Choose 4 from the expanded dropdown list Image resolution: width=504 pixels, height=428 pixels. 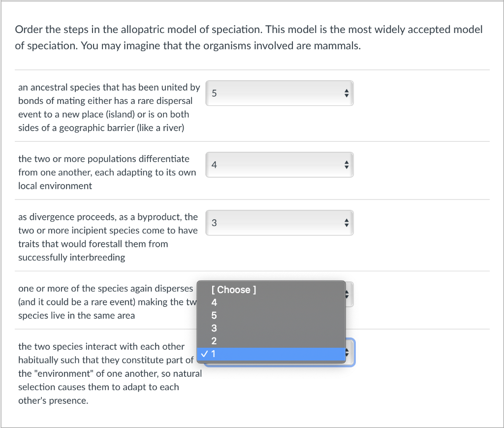(x=271, y=302)
